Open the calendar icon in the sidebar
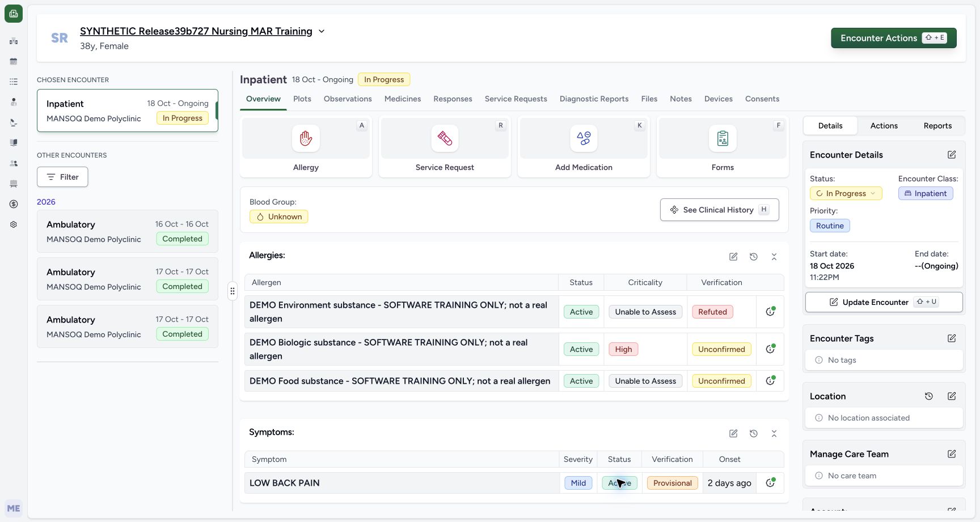Viewport: 980px width, 522px height. pos(14,61)
